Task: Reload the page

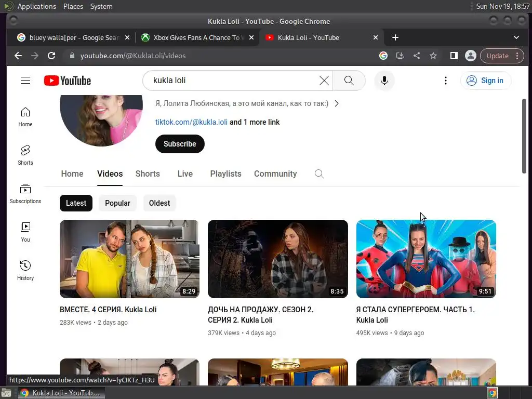Action: [51, 56]
